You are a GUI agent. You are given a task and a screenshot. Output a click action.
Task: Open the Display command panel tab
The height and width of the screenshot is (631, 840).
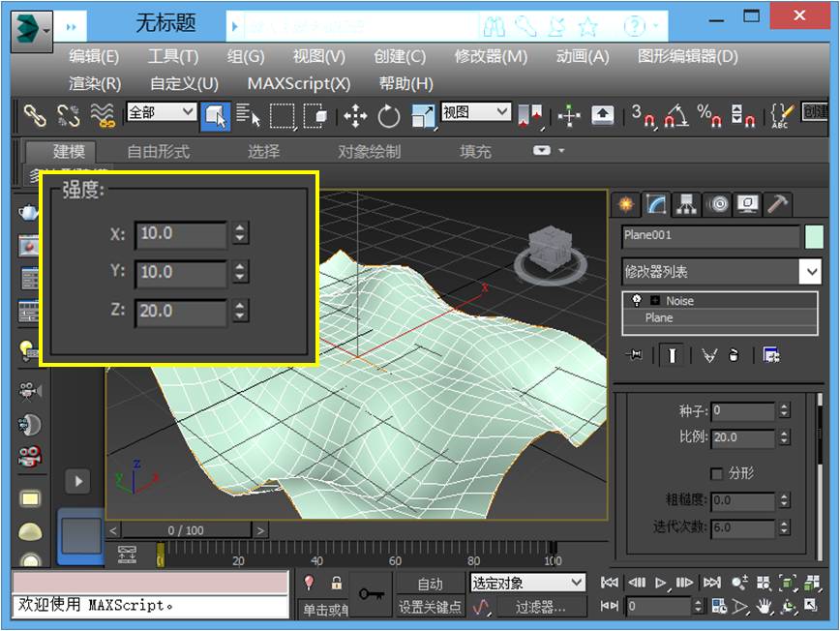tap(748, 204)
